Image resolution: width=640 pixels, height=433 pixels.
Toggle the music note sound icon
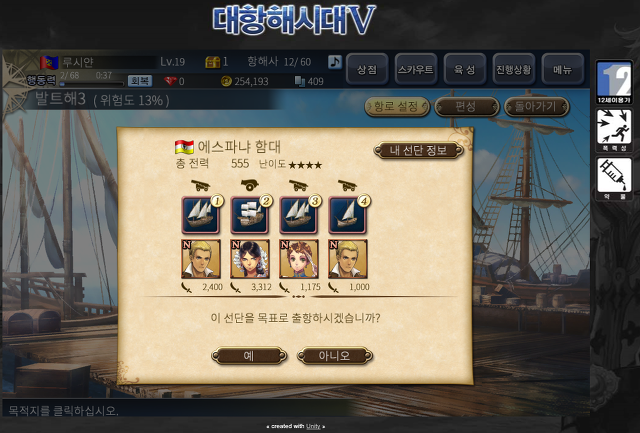point(335,62)
